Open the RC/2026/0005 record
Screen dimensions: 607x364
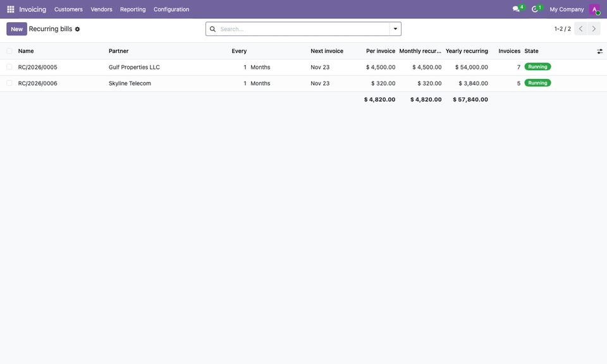pyautogui.click(x=37, y=68)
